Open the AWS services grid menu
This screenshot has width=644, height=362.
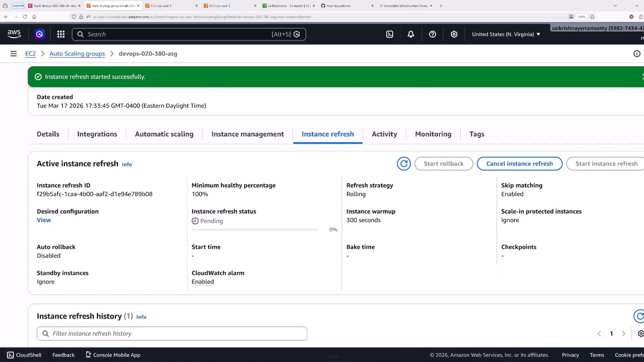click(61, 34)
